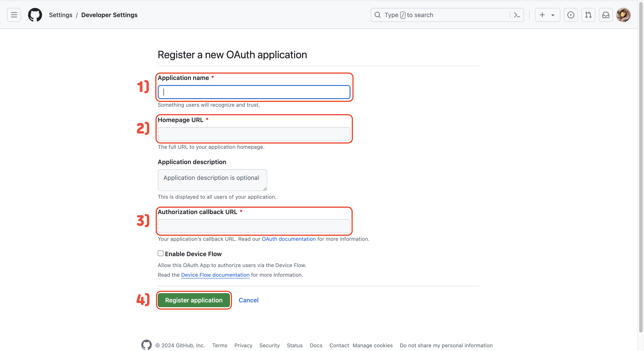Enable the Device Flow checkbox

[161, 253]
